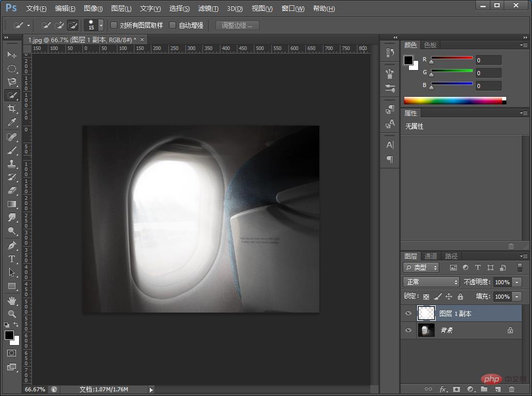
Task: Delete layer with trash icon
Action: [x=511, y=389]
